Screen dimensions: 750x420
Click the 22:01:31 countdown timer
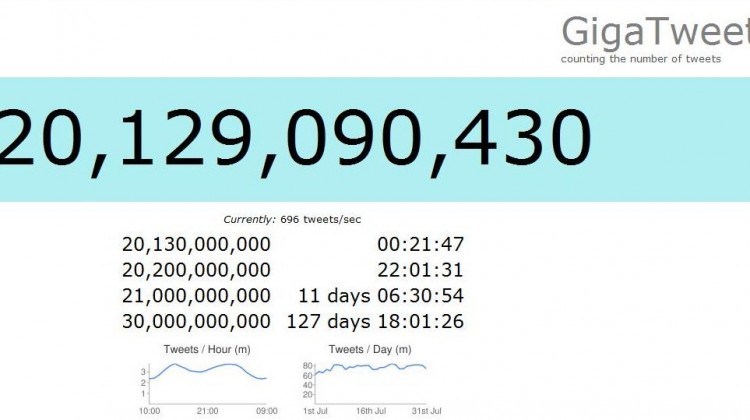pyautogui.click(x=421, y=270)
